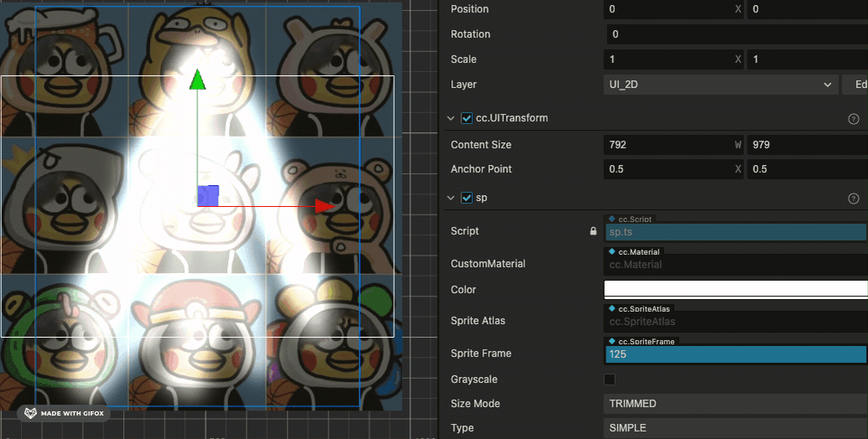The image size is (868, 439).
Task: Disable the sp component checkbox
Action: point(466,198)
